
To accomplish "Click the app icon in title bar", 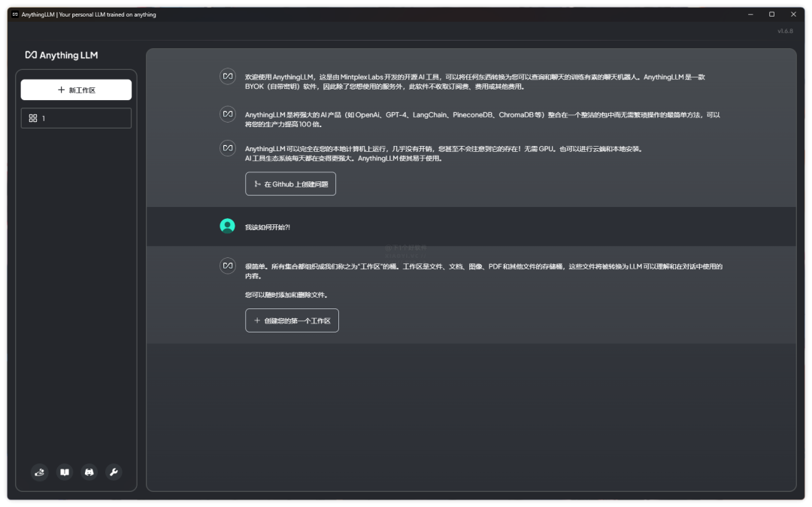I will 15,14.
